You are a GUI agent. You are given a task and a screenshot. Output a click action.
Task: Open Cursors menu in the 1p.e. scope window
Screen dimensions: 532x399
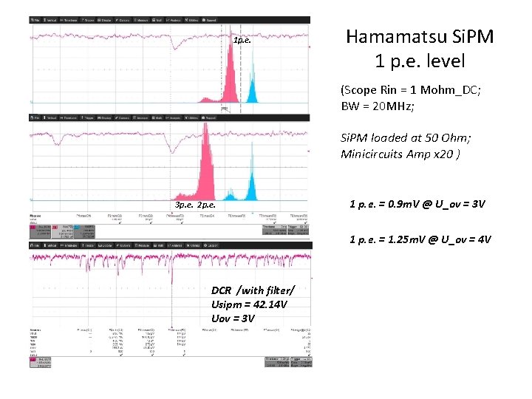123,21
